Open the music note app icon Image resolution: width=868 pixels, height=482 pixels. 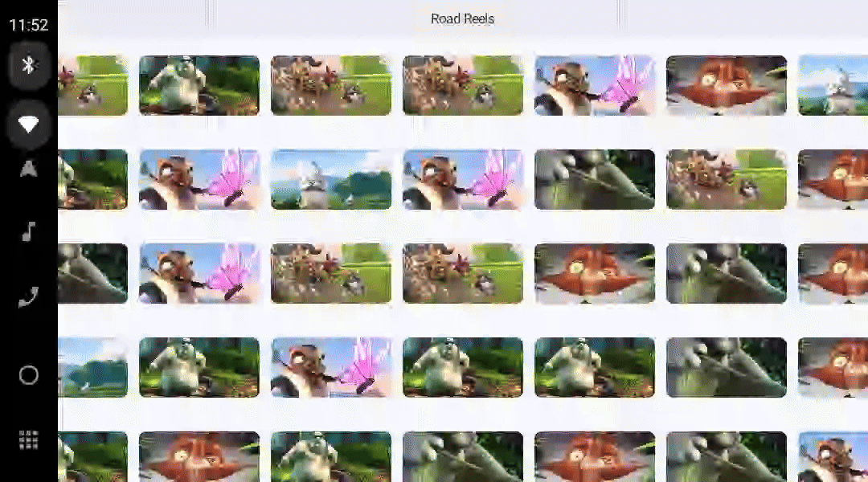coord(29,233)
